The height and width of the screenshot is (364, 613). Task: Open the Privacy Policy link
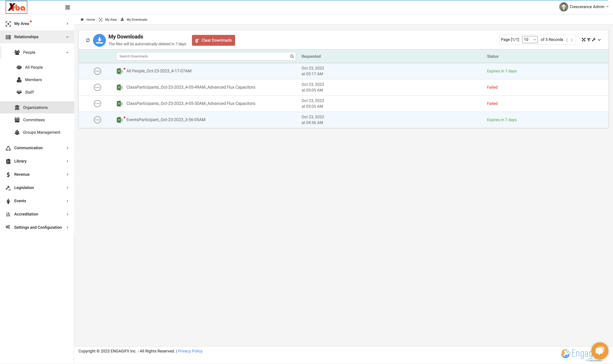pyautogui.click(x=190, y=351)
